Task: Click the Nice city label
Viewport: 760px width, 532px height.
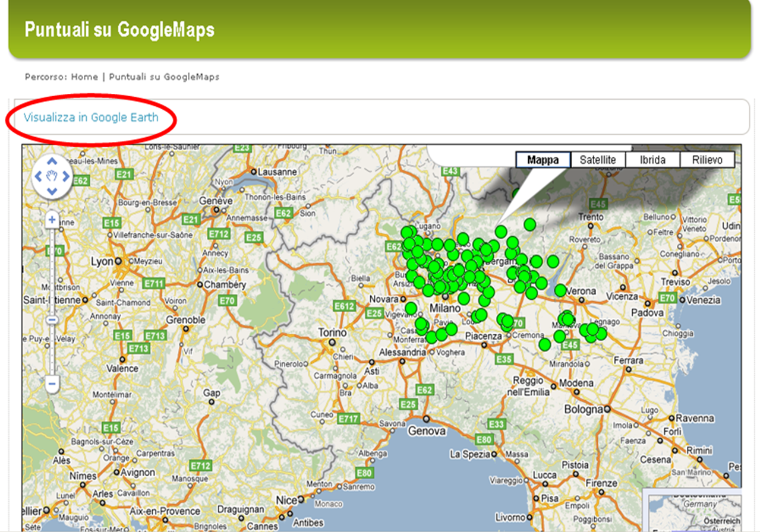Action: (287, 500)
